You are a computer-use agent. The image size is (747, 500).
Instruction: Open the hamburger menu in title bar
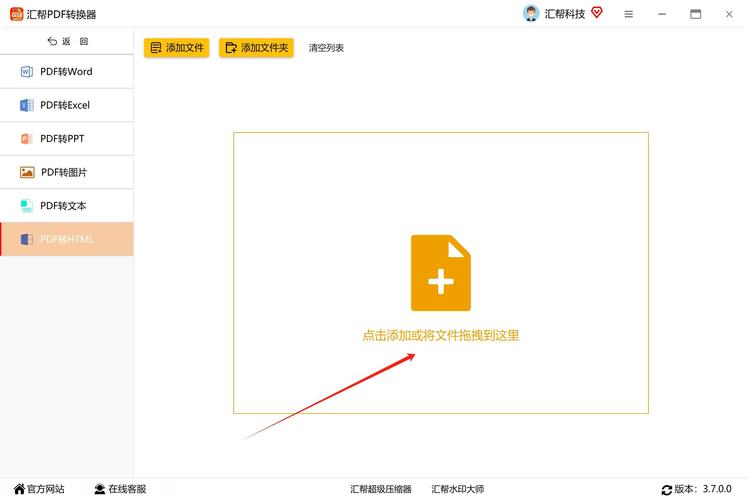point(628,14)
